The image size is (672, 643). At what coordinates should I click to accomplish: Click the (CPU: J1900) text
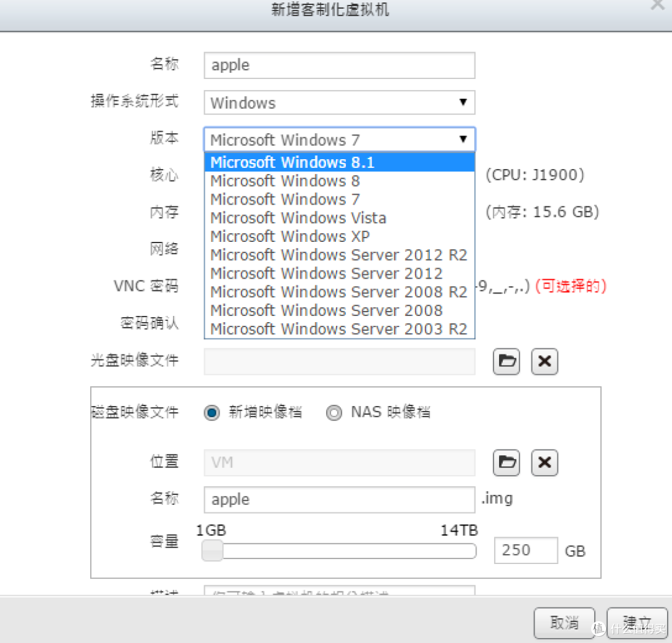(x=535, y=175)
